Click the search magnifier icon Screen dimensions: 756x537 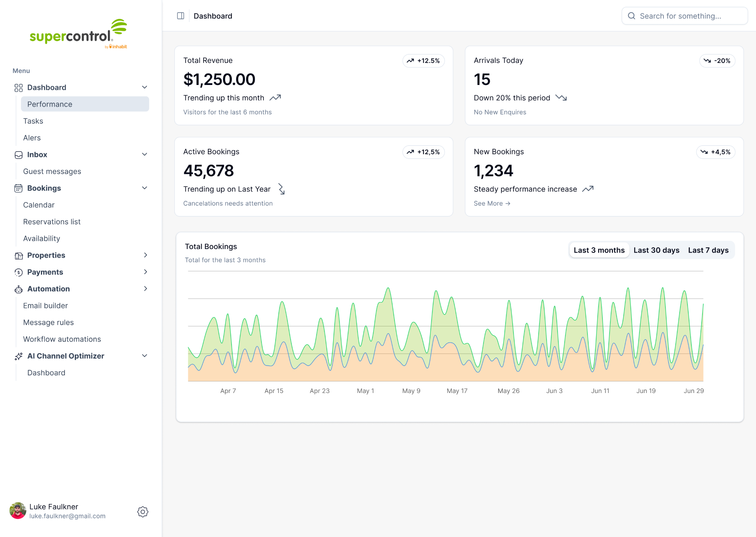[x=632, y=16]
